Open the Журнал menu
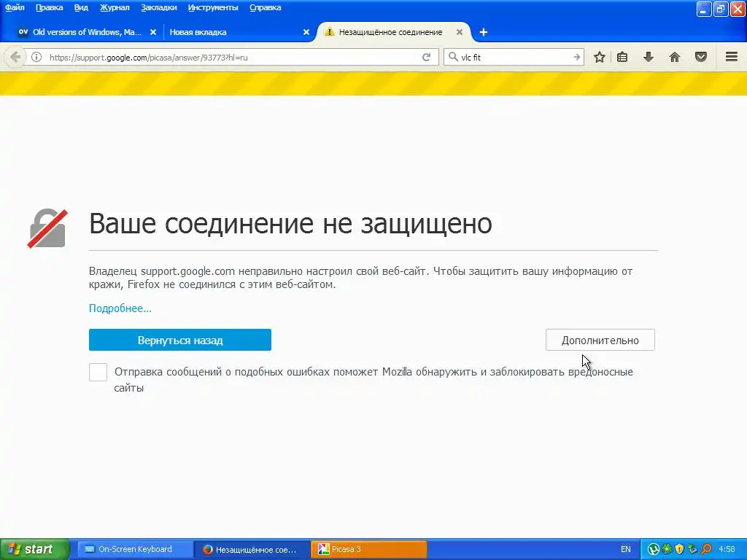The image size is (747, 560). (x=115, y=7)
